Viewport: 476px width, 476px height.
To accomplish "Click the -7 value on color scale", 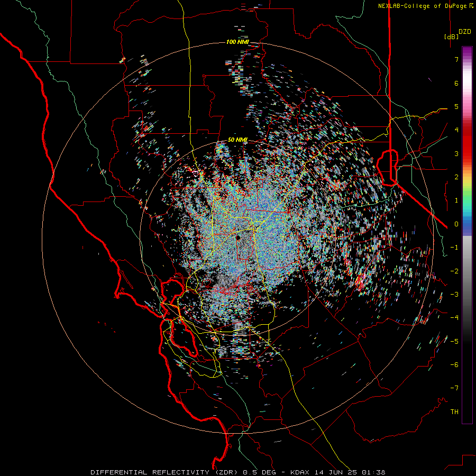I will (x=454, y=388).
